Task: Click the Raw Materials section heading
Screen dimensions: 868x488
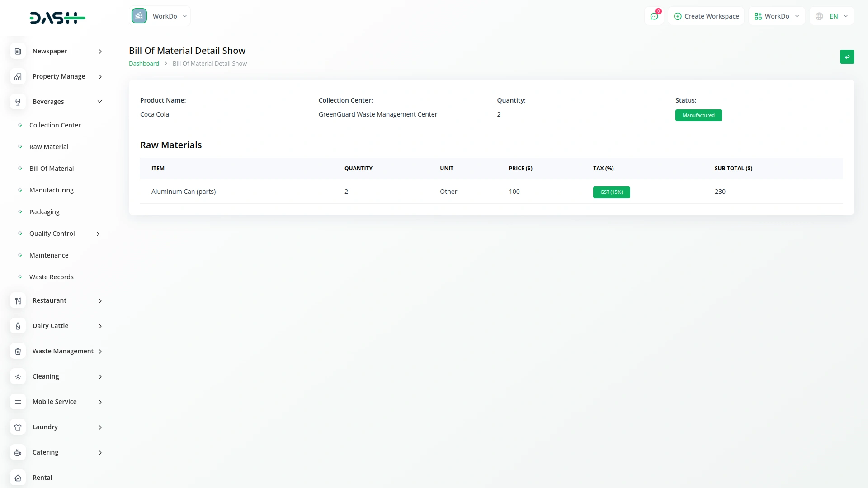Action: 171,145
